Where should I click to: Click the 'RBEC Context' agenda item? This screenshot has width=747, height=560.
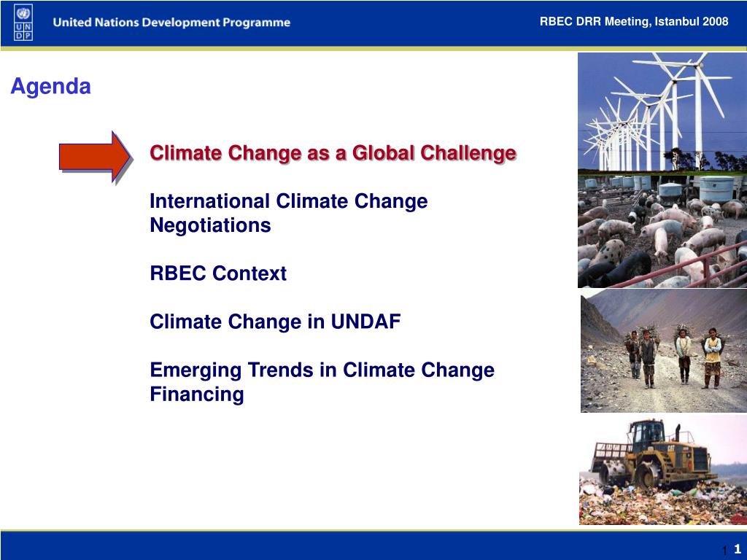pos(218,273)
